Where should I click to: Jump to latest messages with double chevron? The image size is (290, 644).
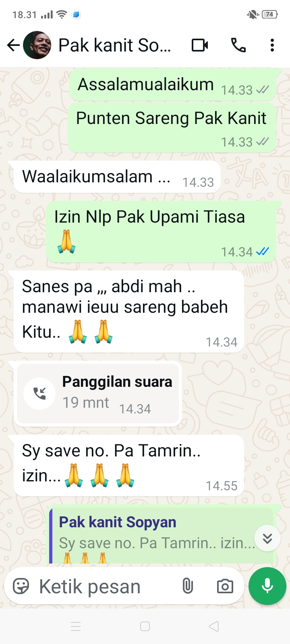[x=267, y=538]
